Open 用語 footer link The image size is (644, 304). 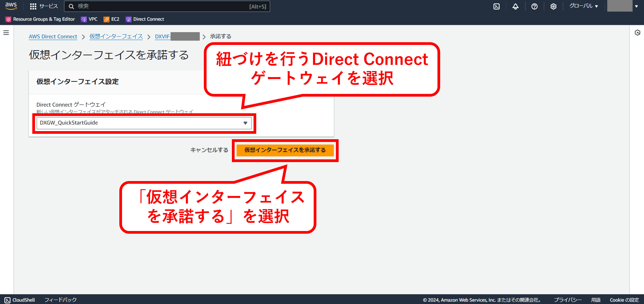[x=595, y=300]
